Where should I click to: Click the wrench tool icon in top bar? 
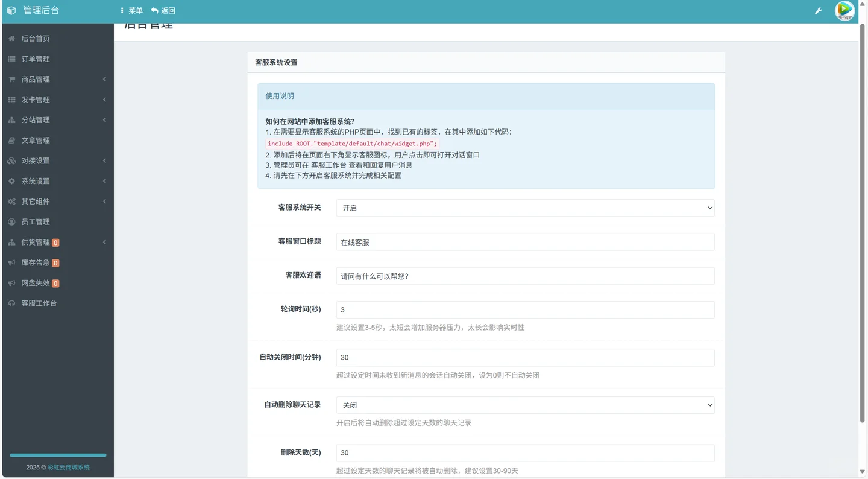coord(818,10)
